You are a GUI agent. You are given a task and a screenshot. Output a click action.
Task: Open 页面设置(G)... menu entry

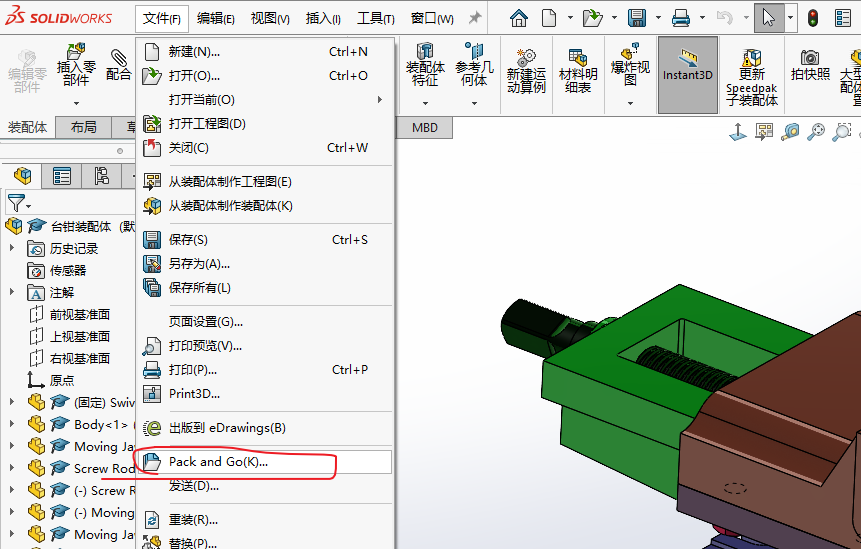point(265,322)
